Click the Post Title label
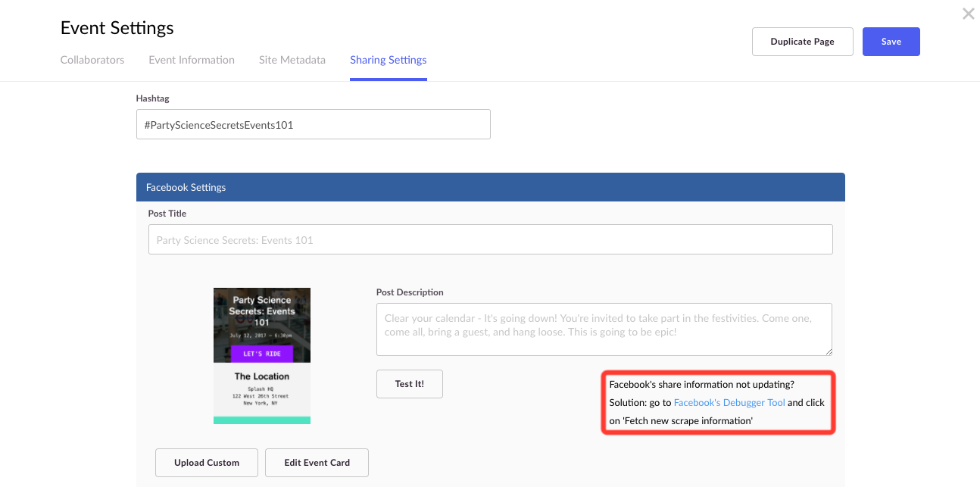The width and height of the screenshot is (980, 487). pyautogui.click(x=167, y=214)
